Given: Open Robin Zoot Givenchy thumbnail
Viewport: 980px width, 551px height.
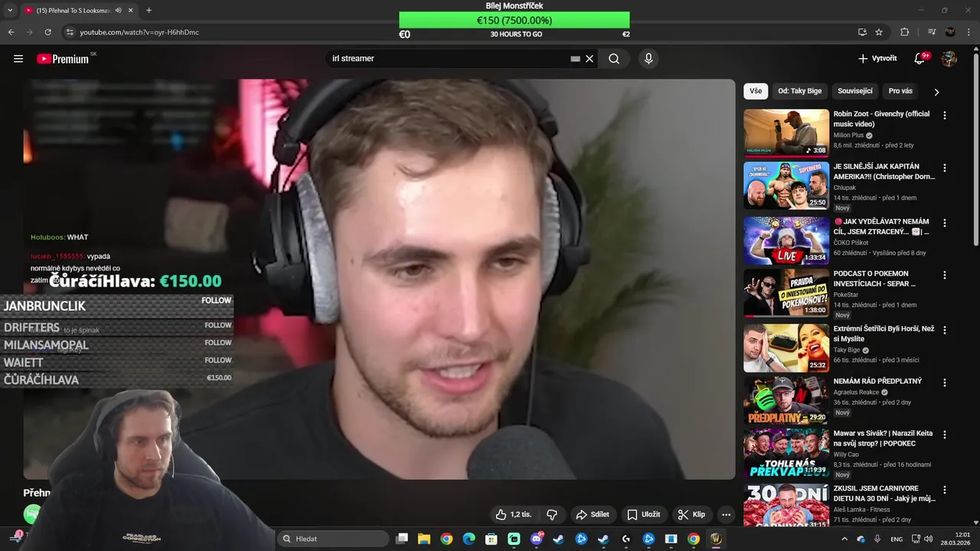Looking at the screenshot, I should [x=786, y=132].
